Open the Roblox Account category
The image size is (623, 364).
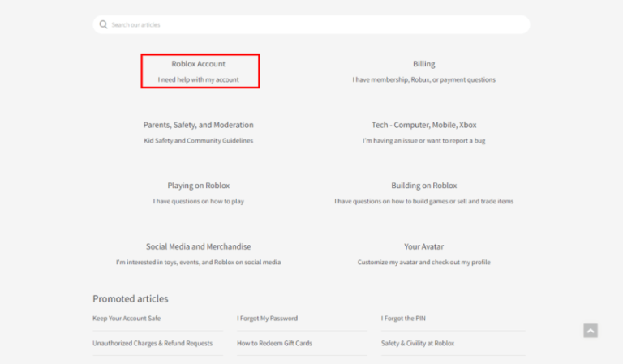pos(198,64)
